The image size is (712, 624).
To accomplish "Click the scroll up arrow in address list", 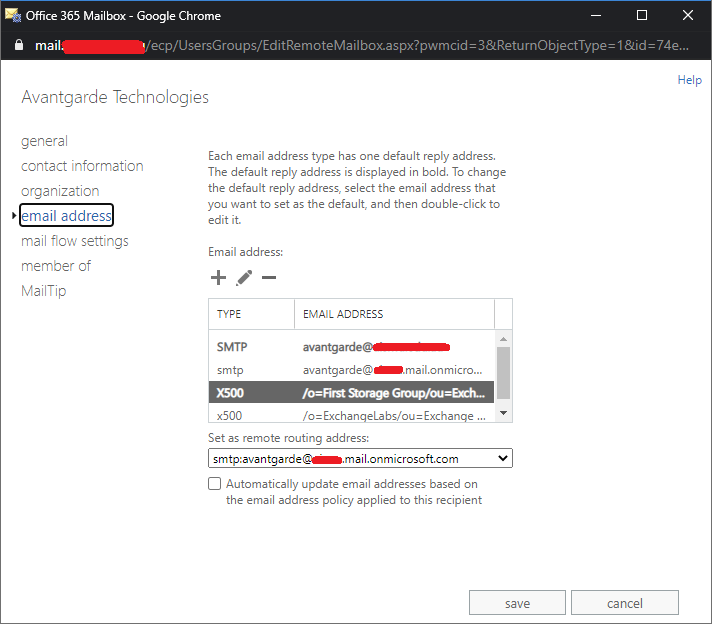I will 503,339.
